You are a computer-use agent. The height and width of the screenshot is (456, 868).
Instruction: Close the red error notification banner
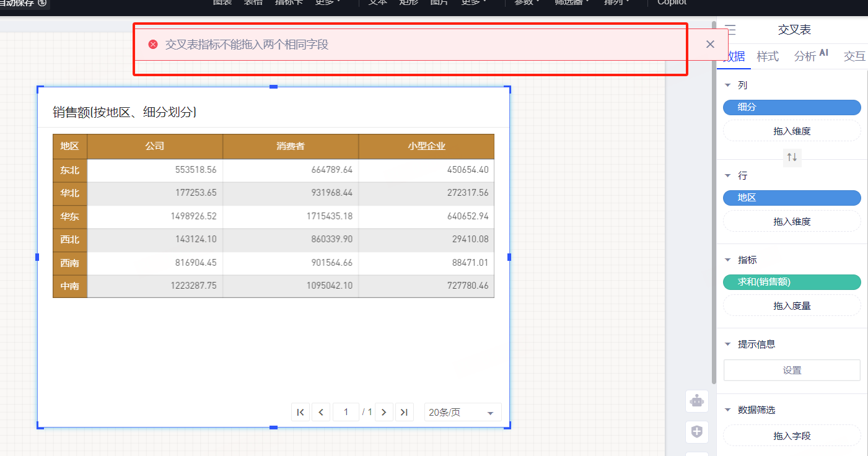click(x=710, y=44)
